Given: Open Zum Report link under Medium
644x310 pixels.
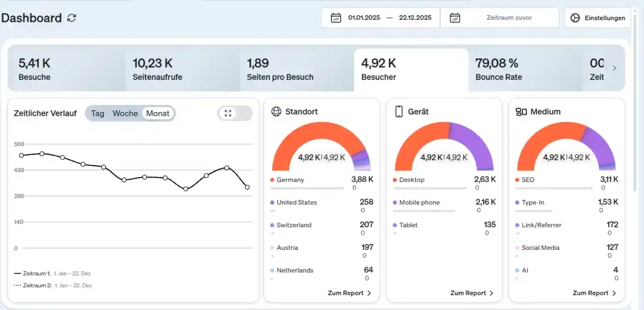Looking at the screenshot, I should pos(595,293).
